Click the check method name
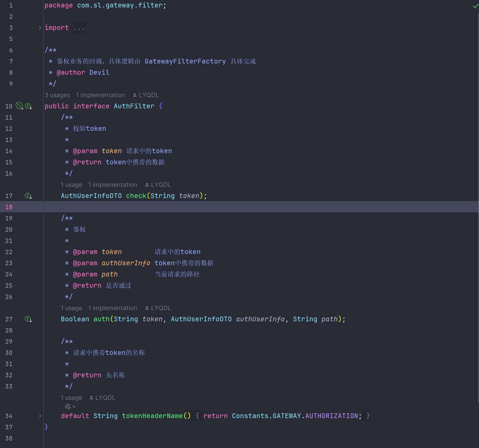This screenshot has height=448, width=479. 136,196
